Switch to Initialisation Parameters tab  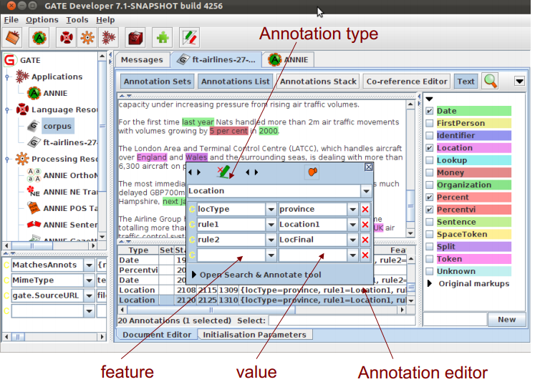point(254,335)
